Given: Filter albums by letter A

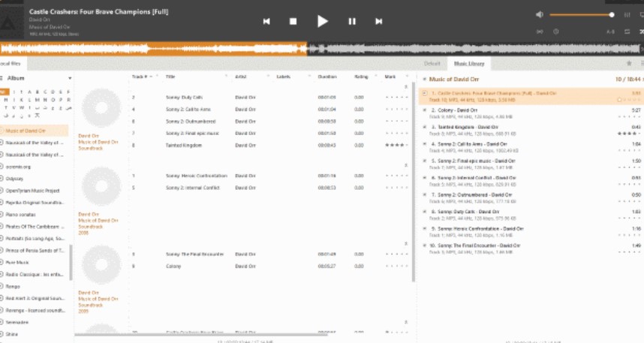Looking at the screenshot, I should pos(29,92).
